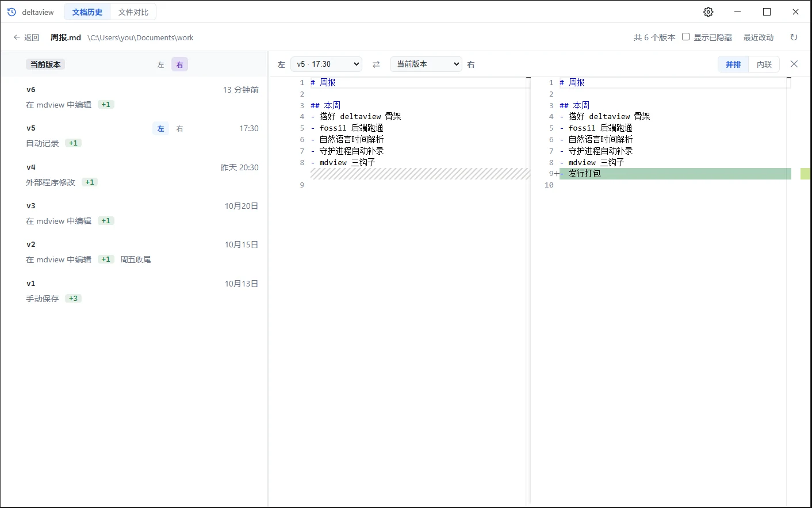The image size is (812, 508).
Task: Click 共 6 个版本 count label
Action: pyautogui.click(x=654, y=37)
